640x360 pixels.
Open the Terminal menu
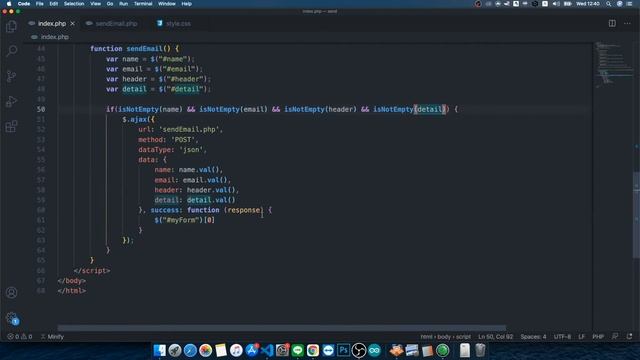tap(143, 4)
